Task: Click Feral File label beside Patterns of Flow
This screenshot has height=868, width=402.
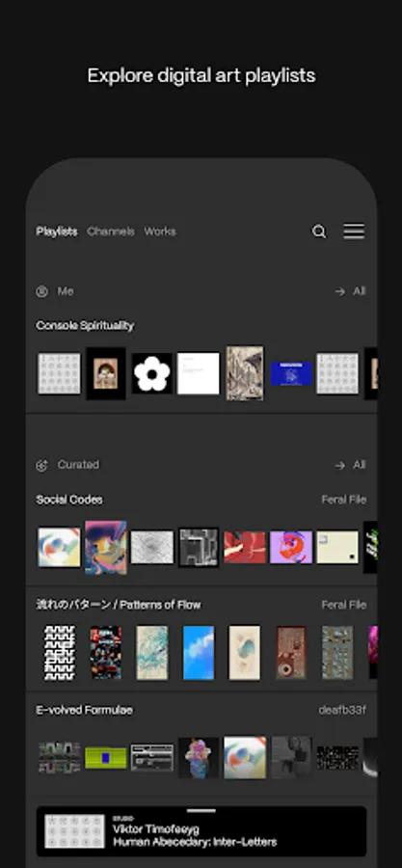Action: 344,605
